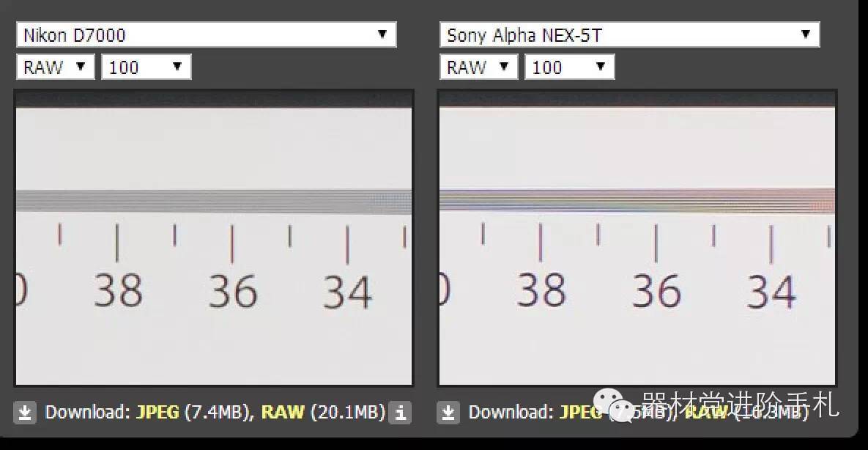Click the colored moiré band in Sony crop
The width and height of the screenshot is (868, 450).
(637, 199)
